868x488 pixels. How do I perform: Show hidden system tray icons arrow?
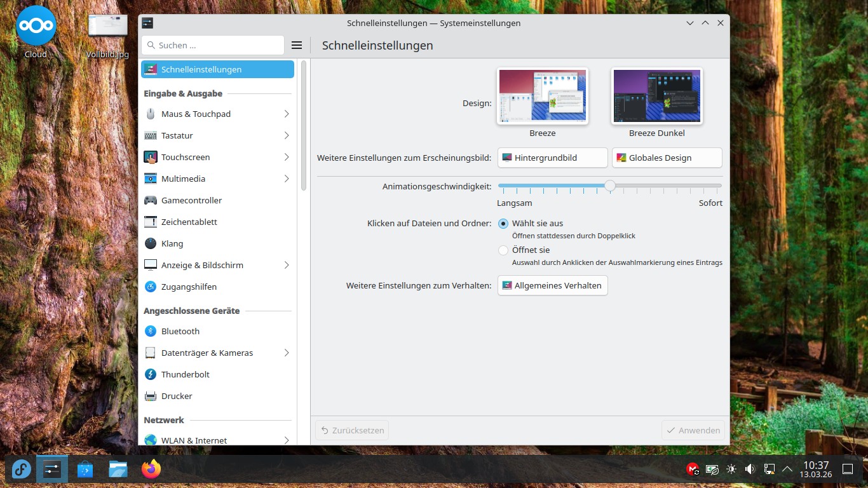[x=787, y=470]
